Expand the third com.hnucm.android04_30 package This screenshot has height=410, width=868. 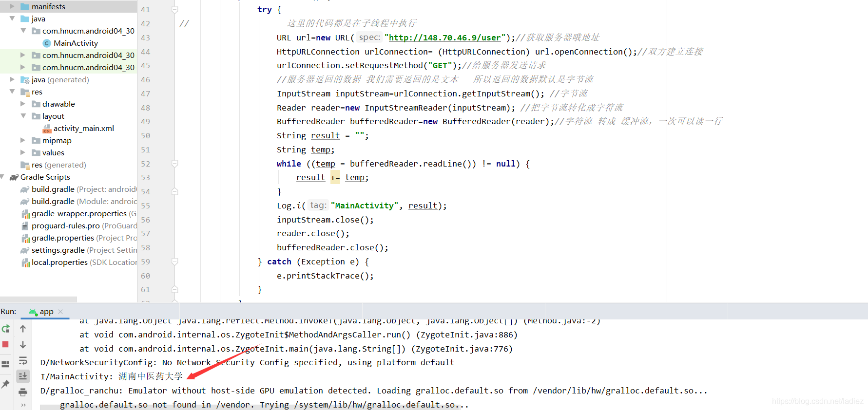tap(23, 67)
